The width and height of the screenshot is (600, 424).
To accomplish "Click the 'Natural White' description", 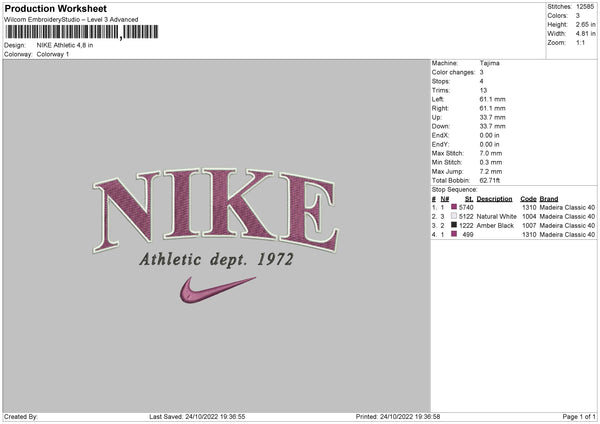I will (x=496, y=216).
